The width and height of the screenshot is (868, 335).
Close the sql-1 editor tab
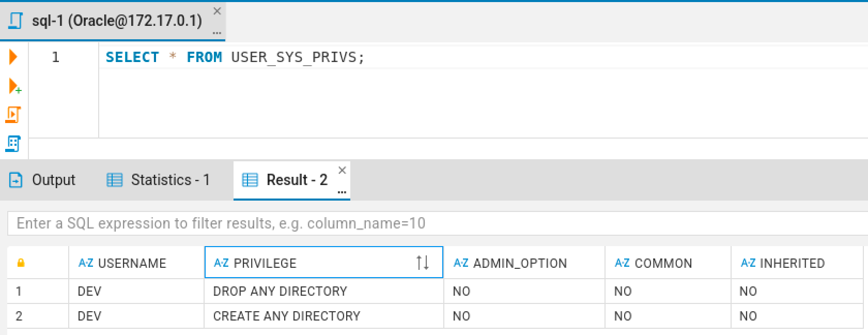tap(217, 11)
